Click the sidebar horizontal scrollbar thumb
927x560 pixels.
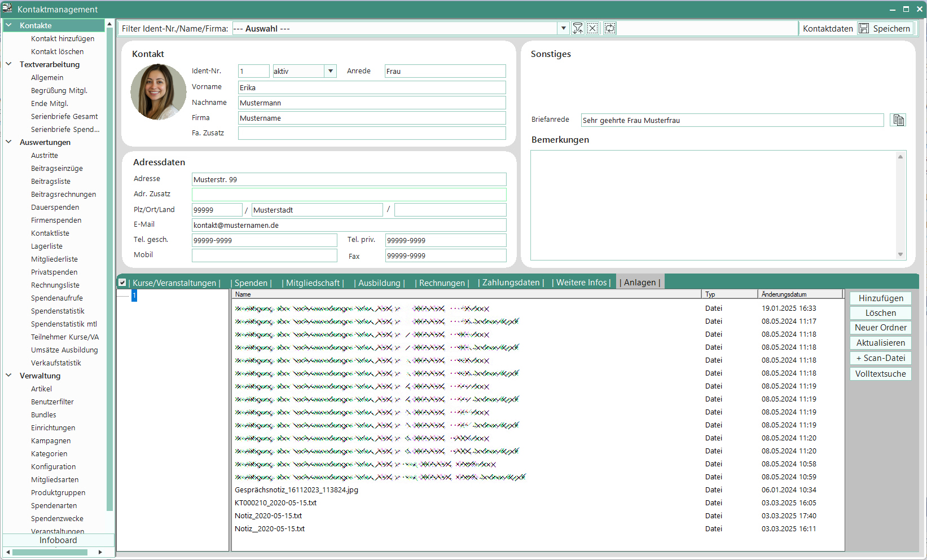click(x=50, y=552)
